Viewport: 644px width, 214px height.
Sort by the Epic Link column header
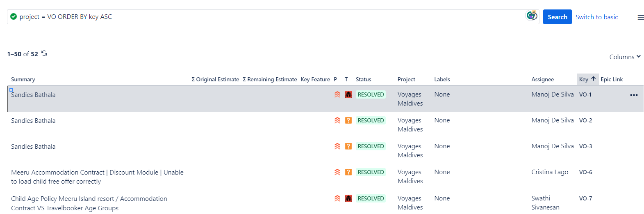coord(612,79)
